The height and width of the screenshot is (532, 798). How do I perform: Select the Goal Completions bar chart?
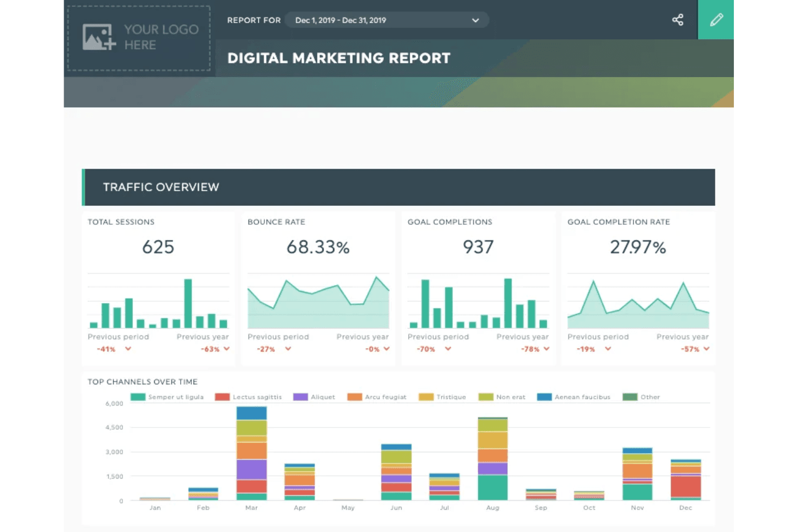(x=478, y=301)
